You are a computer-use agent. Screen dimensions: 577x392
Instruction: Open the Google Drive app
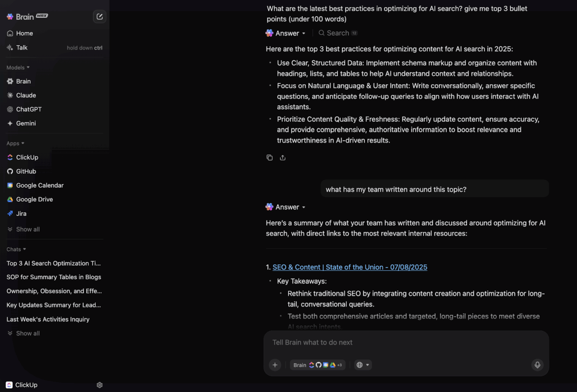34,199
